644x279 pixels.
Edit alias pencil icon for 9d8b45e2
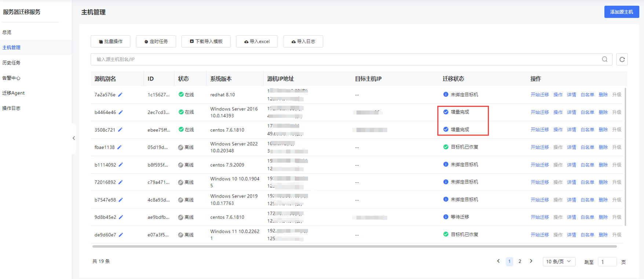pos(121,217)
